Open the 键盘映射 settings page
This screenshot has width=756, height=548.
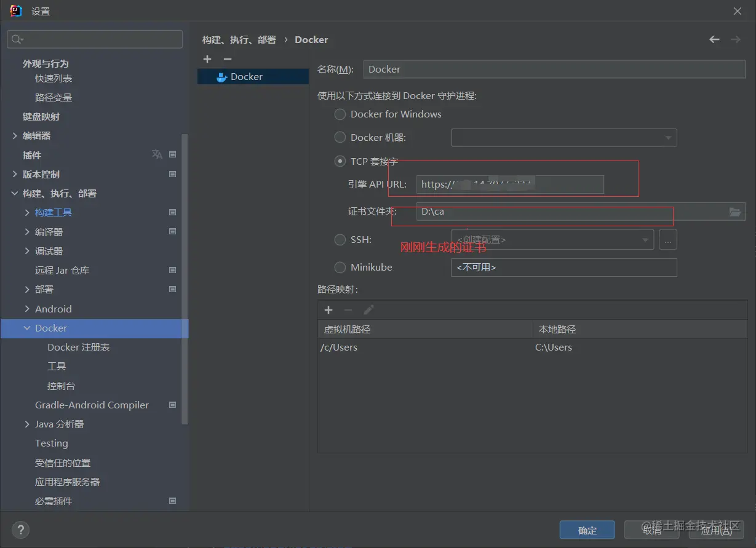click(41, 116)
